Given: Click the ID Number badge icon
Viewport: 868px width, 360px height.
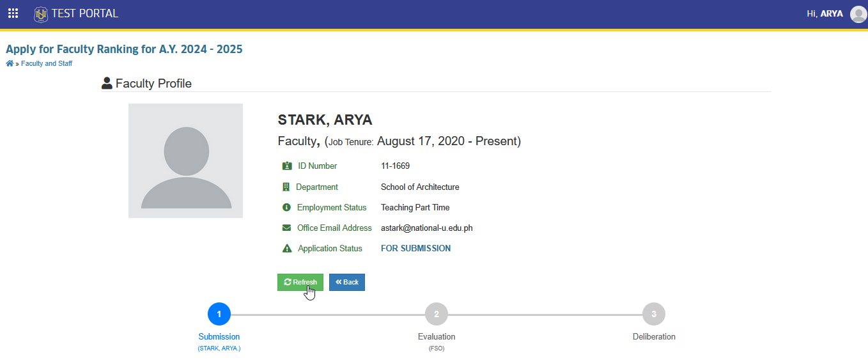Looking at the screenshot, I should [287, 166].
